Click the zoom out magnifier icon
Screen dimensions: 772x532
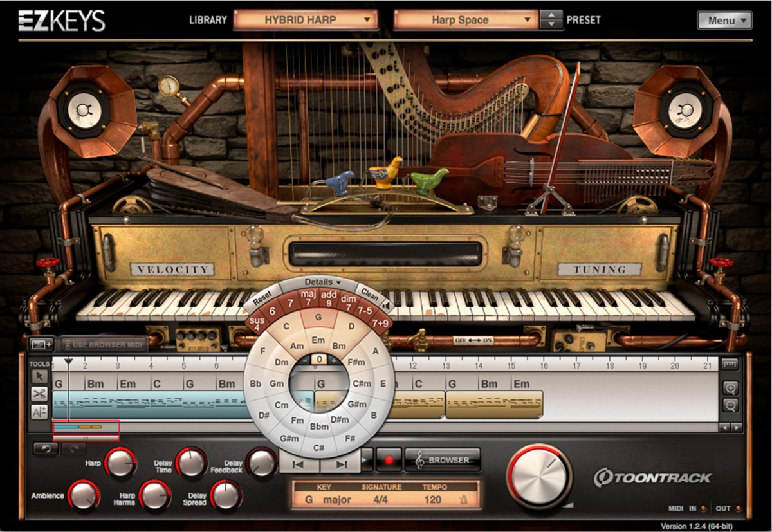click(730, 405)
